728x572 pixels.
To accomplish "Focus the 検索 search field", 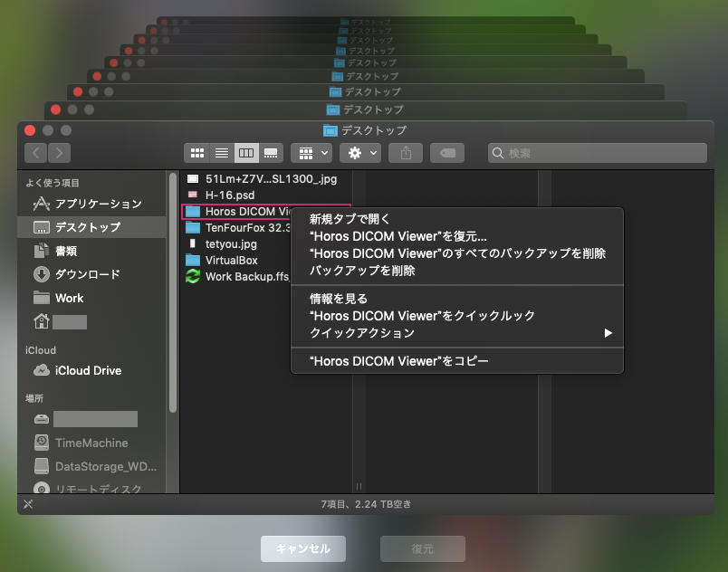I will pos(597,153).
